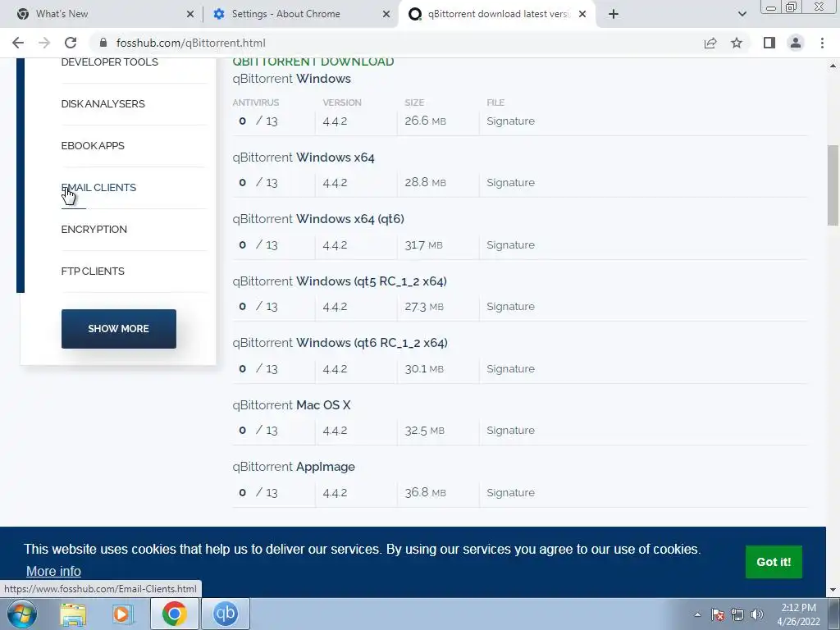Image resolution: width=840 pixels, height=630 pixels.
Task: Open the Chrome side panel icon
Action: [769, 43]
